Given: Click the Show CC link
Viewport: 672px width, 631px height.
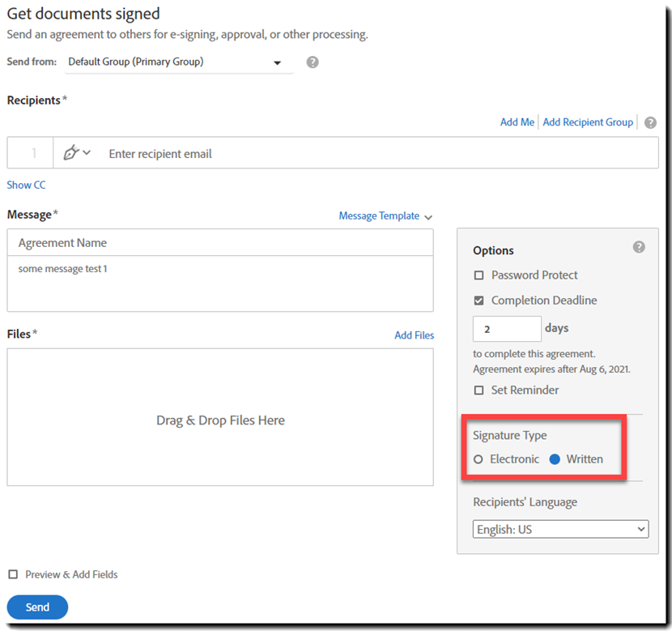Looking at the screenshot, I should click(x=26, y=185).
